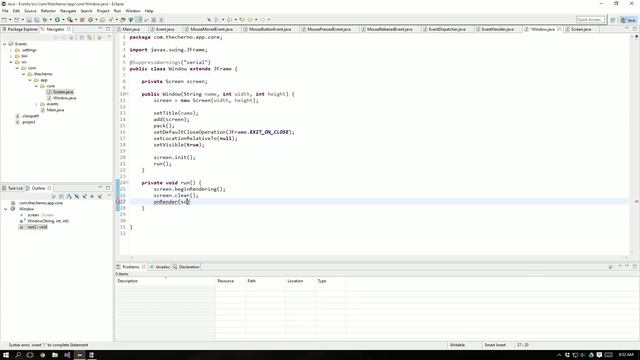The image size is (640, 360).
Task: Click the New file toolbar icon
Action: click(x=4, y=20)
